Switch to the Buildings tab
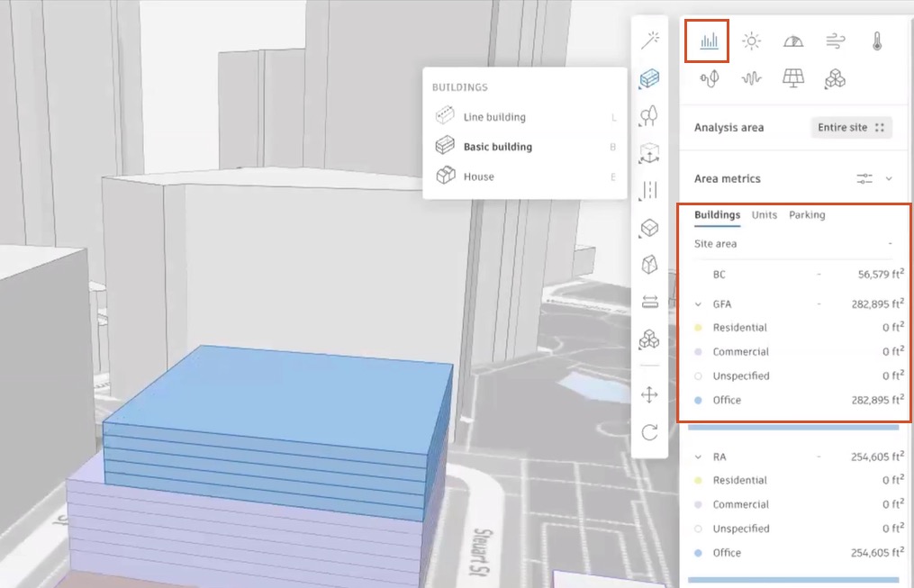 tap(717, 215)
